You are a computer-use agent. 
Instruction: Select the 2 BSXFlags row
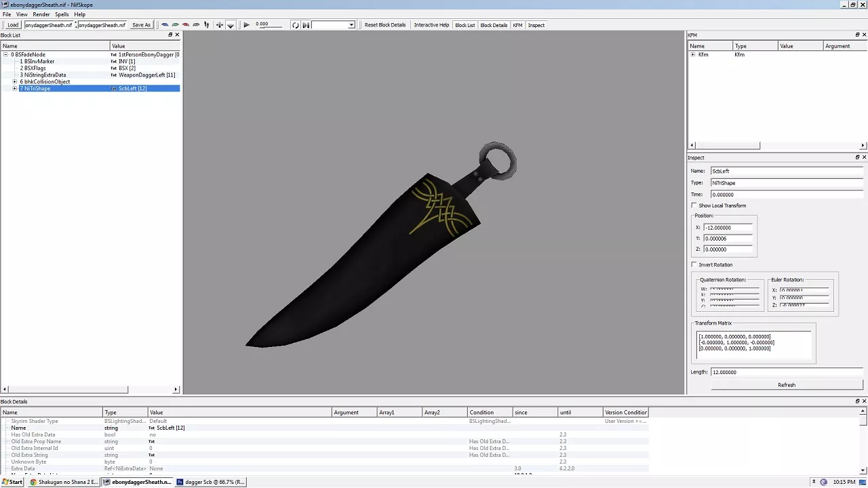point(90,68)
